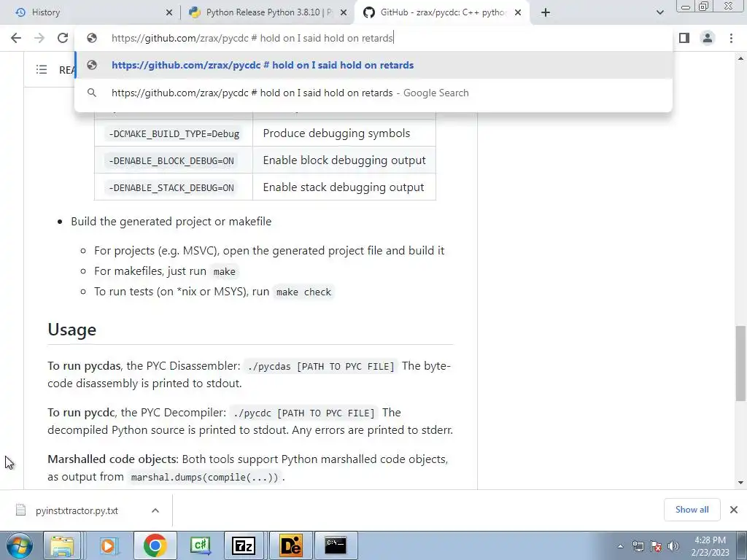Image resolution: width=747 pixels, height=560 pixels.
Task: Open the profile avatar button
Action: [708, 38]
